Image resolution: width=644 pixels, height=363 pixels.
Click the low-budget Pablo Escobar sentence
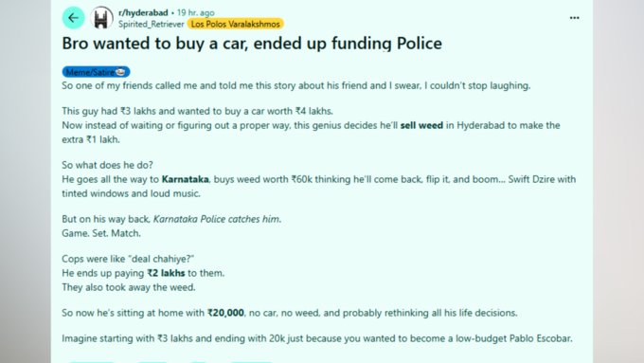coord(317,338)
